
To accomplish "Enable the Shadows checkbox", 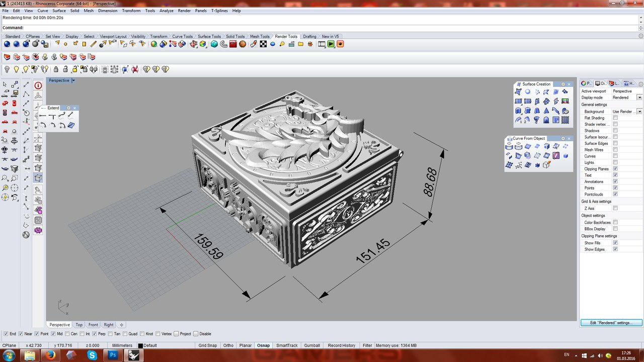I will (615, 131).
